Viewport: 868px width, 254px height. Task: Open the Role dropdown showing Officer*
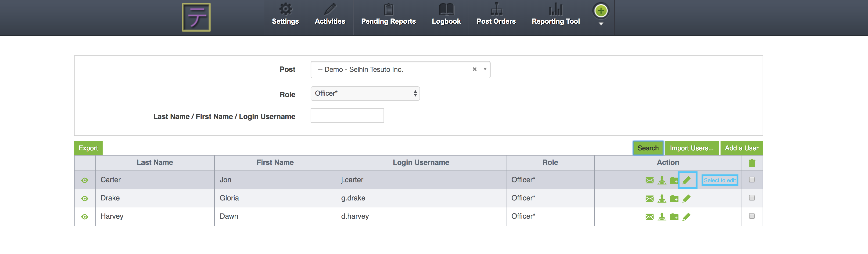click(365, 93)
